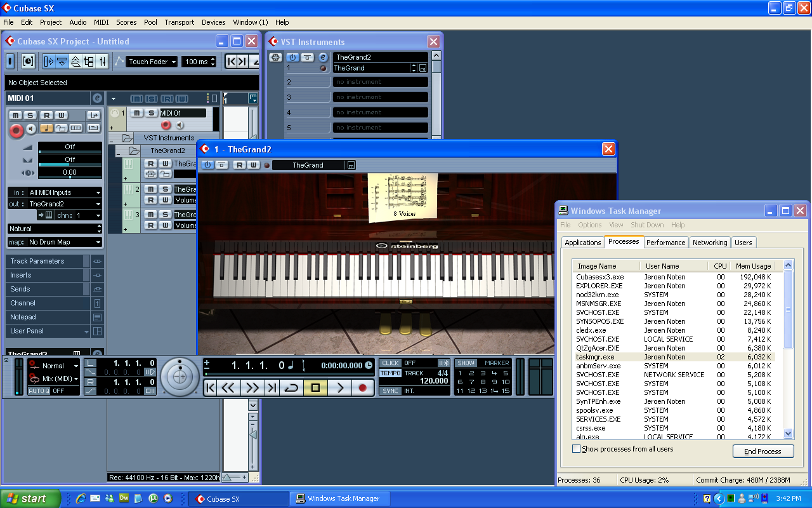
Task: Open Pool icon in project toolbar
Action: coord(89,62)
